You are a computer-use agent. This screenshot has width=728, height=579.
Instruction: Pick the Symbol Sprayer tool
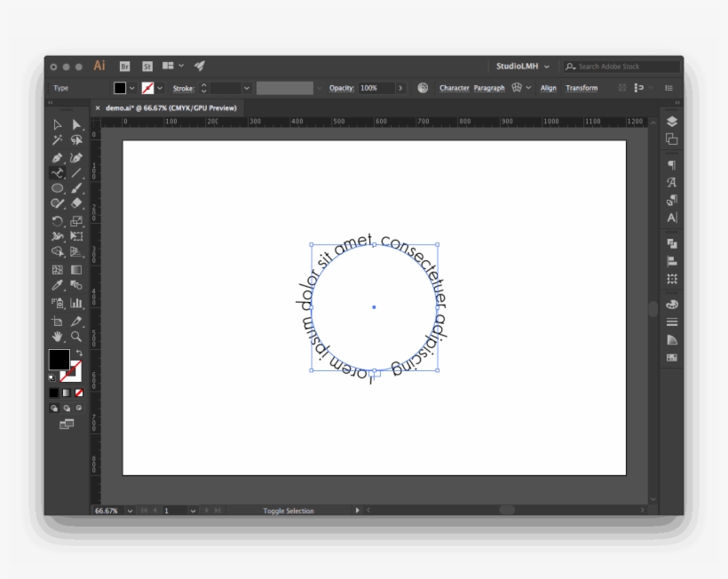(57, 303)
